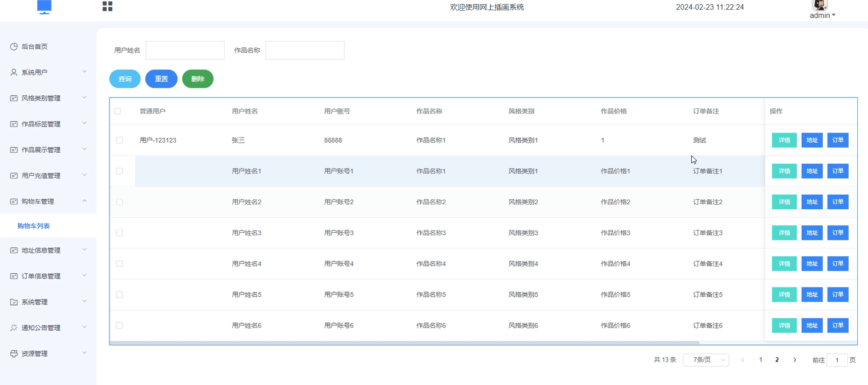
Task: Focus the 前往 page number input
Action: (837, 360)
